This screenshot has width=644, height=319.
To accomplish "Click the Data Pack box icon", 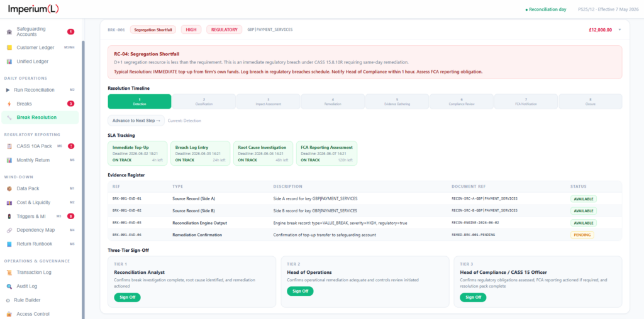I will pyautogui.click(x=9, y=188).
